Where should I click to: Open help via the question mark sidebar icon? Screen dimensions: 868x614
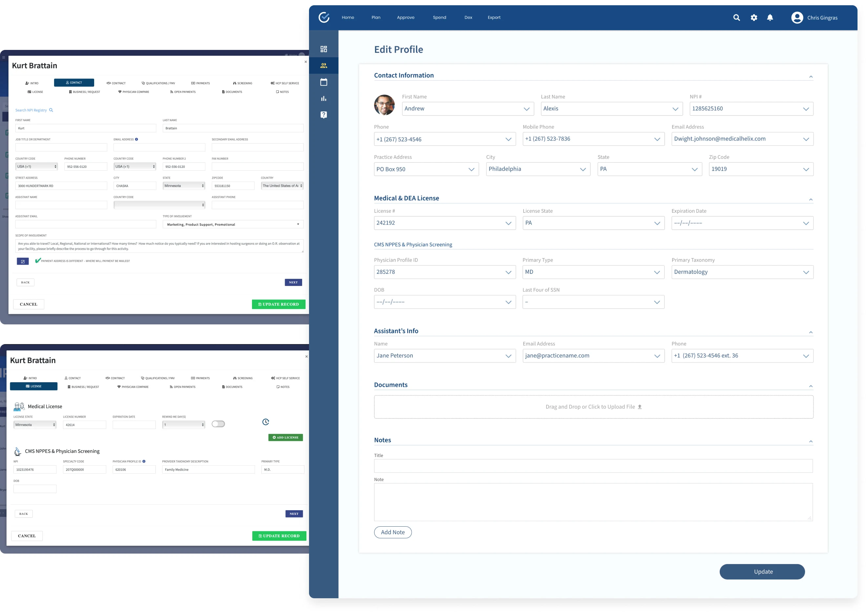(x=323, y=115)
